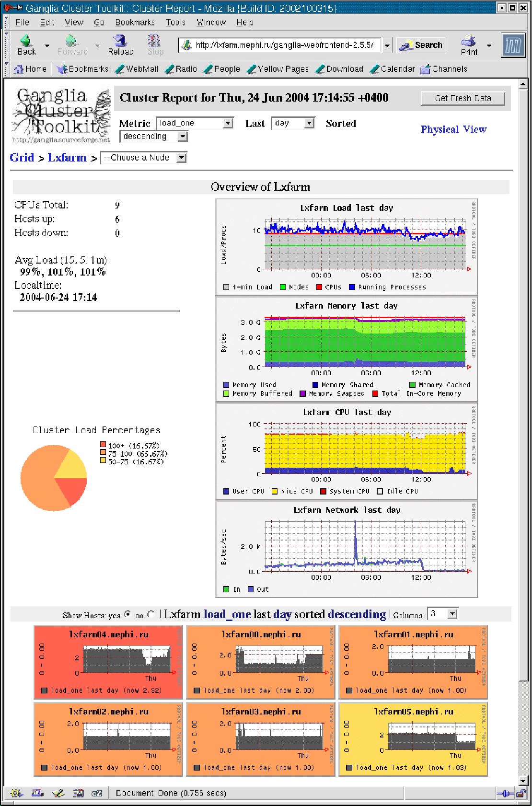The height and width of the screenshot is (806, 532).
Task: Open the Bookmarks menu
Action: coord(135,23)
